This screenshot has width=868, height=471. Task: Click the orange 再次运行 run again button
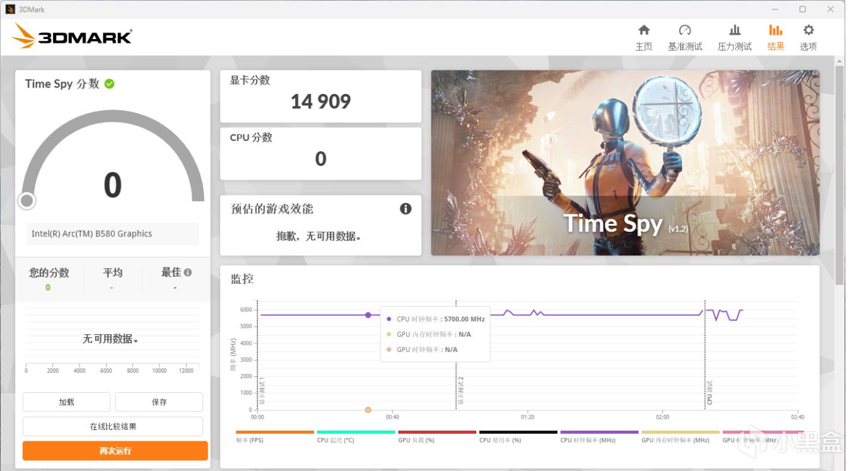pos(115,451)
